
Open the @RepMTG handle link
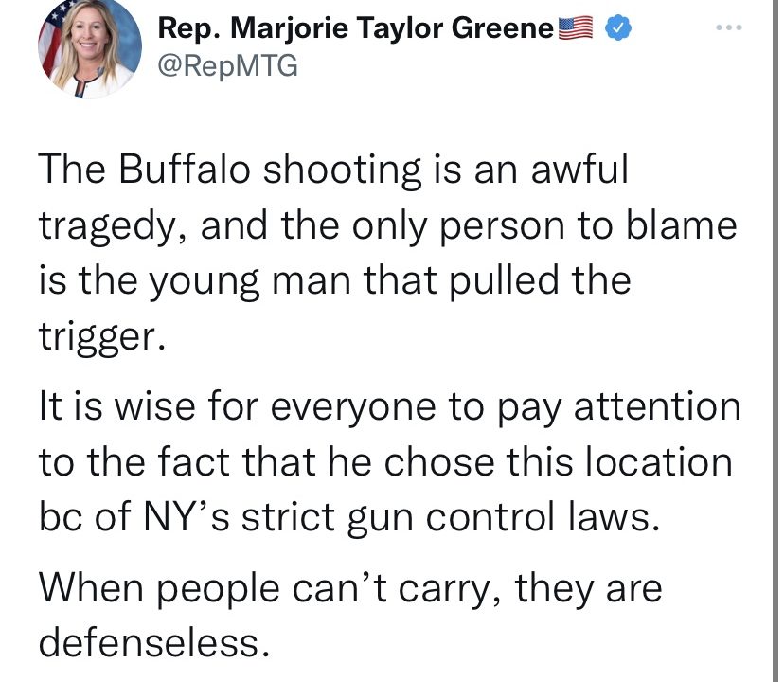click(227, 65)
